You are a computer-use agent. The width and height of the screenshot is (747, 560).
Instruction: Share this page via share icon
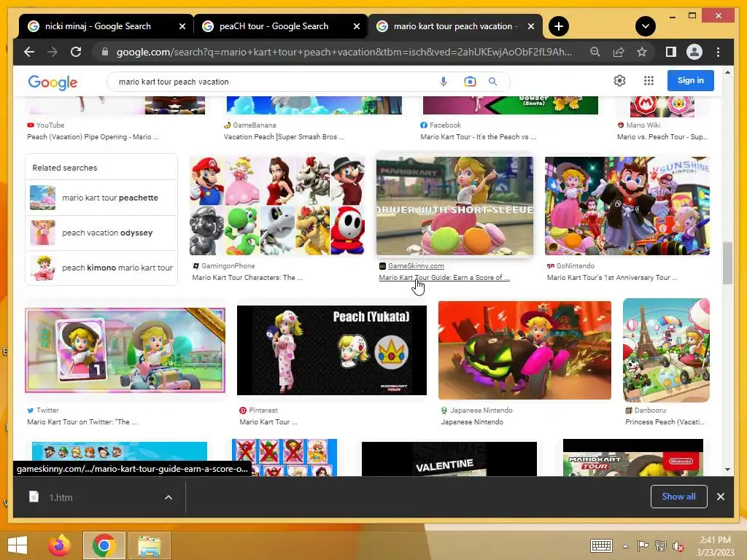[x=619, y=52]
